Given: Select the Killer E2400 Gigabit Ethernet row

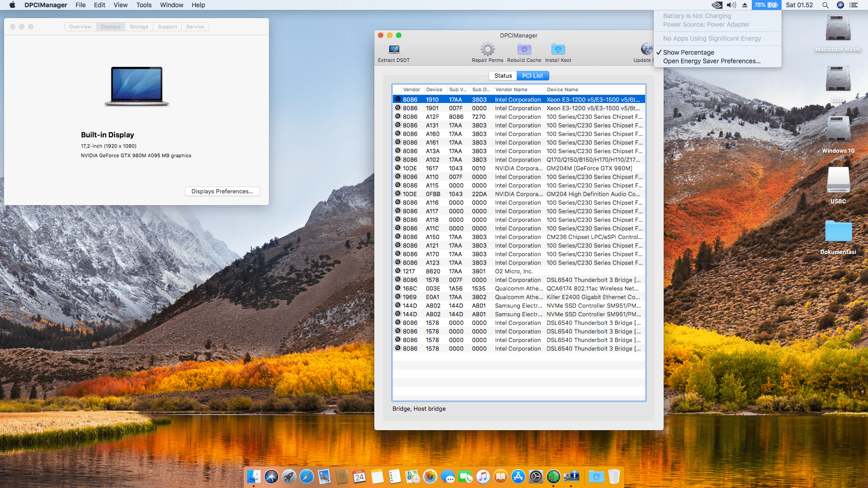Looking at the screenshot, I should [518, 297].
